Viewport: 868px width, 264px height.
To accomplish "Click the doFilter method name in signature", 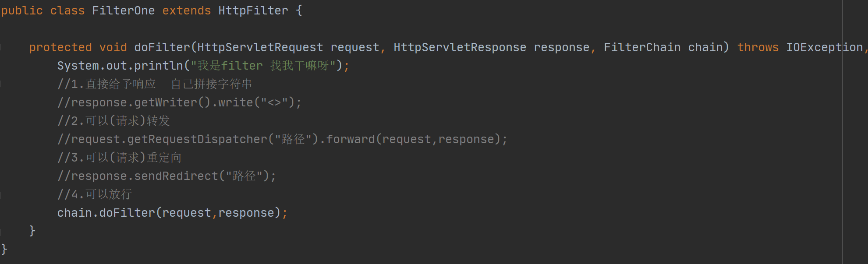I will pos(162,47).
